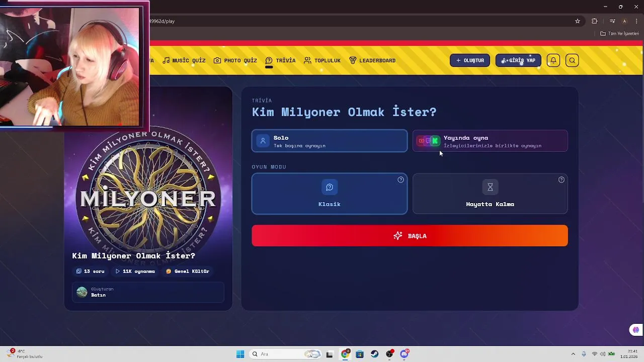Screen dimensions: 644x362
Task: Choose the Klasik game mode
Action: click(x=330, y=194)
